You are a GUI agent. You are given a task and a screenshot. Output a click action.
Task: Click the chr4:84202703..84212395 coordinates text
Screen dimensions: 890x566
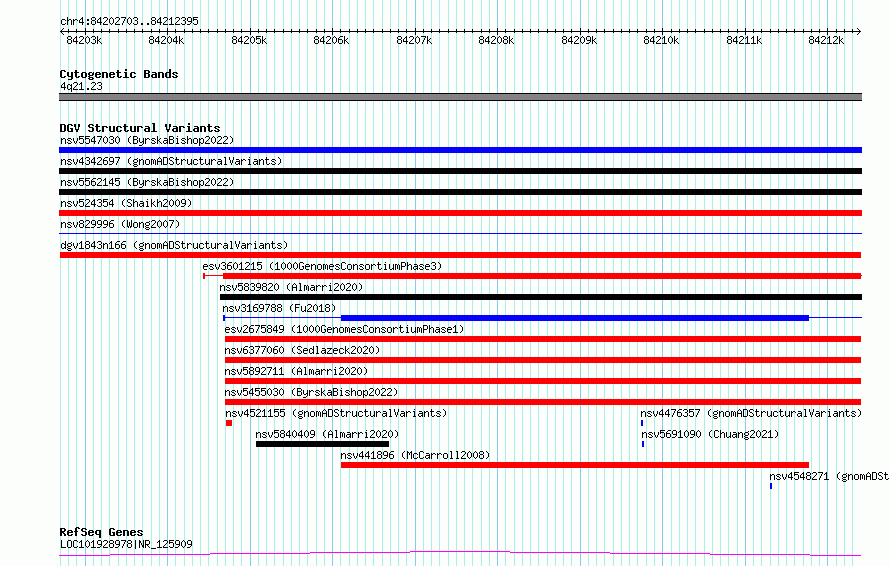tap(129, 22)
